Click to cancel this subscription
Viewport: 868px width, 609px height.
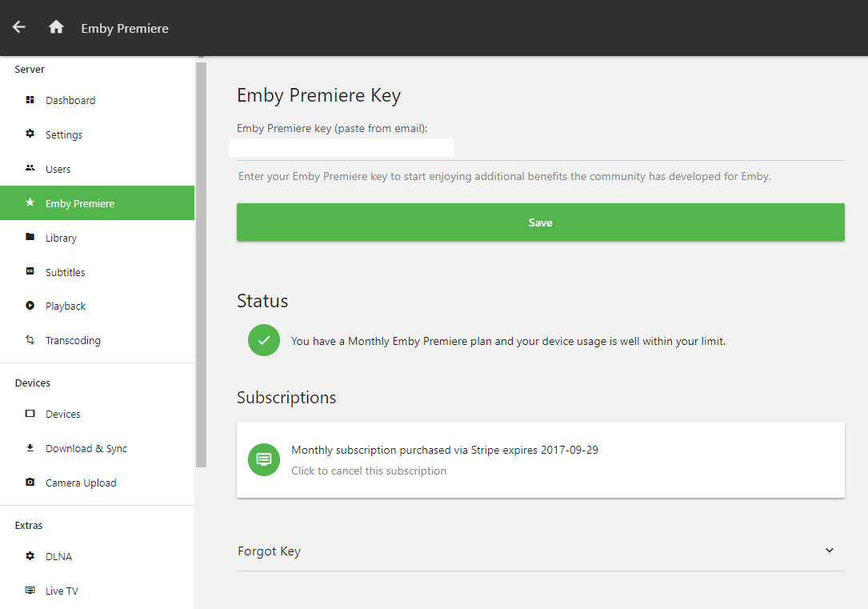369,471
